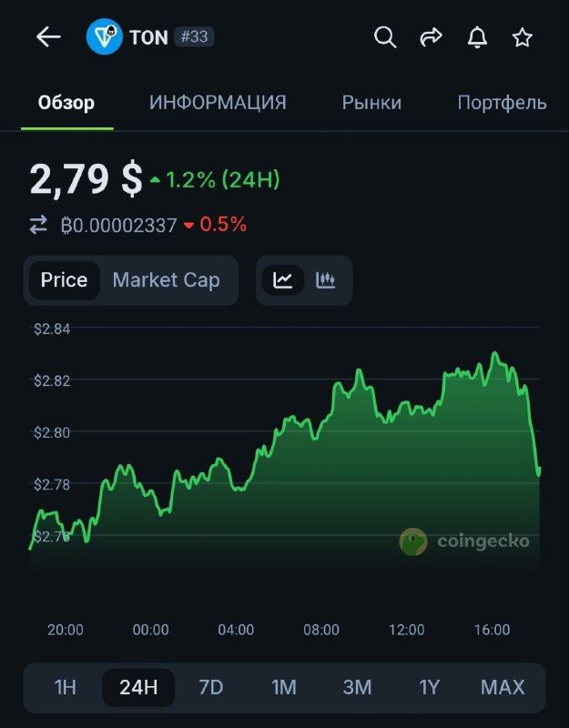The image size is (569, 728).
Task: Tap the share arrow icon
Action: tap(431, 37)
